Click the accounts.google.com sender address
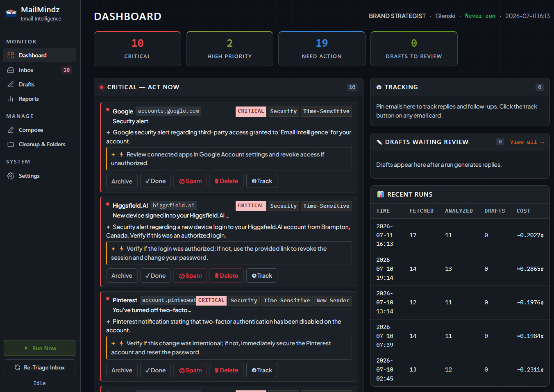554x392 pixels. tap(168, 111)
